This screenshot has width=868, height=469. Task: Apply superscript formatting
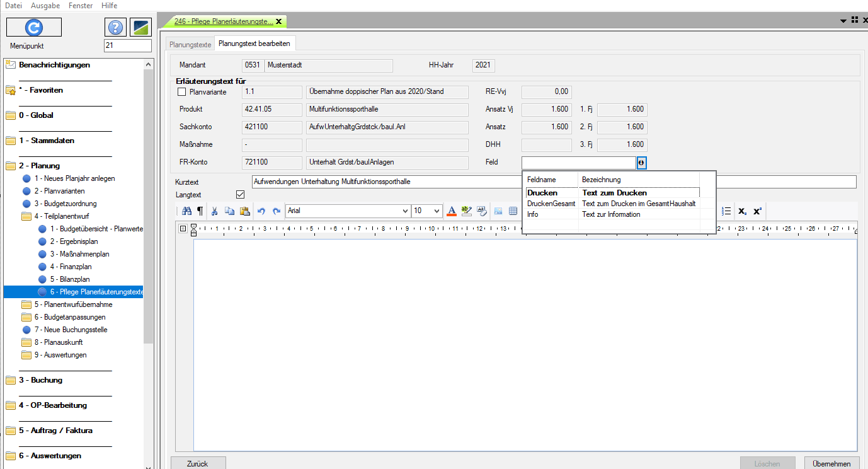pyautogui.click(x=757, y=211)
